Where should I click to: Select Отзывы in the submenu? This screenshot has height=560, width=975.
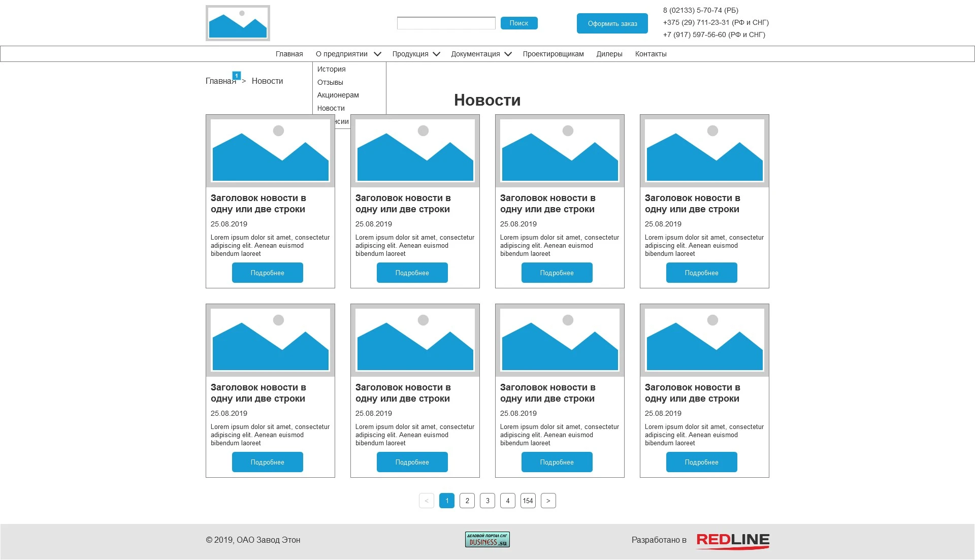pos(330,82)
